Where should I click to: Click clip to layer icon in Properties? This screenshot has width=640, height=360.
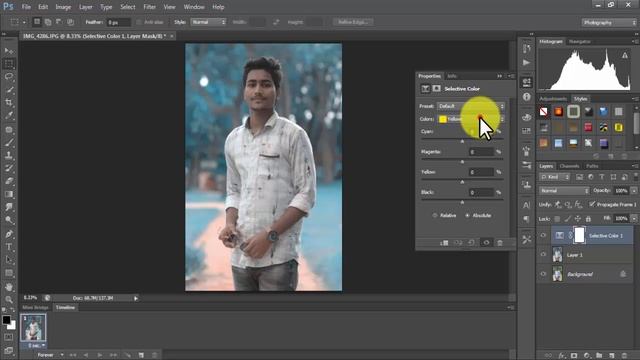(x=444, y=243)
